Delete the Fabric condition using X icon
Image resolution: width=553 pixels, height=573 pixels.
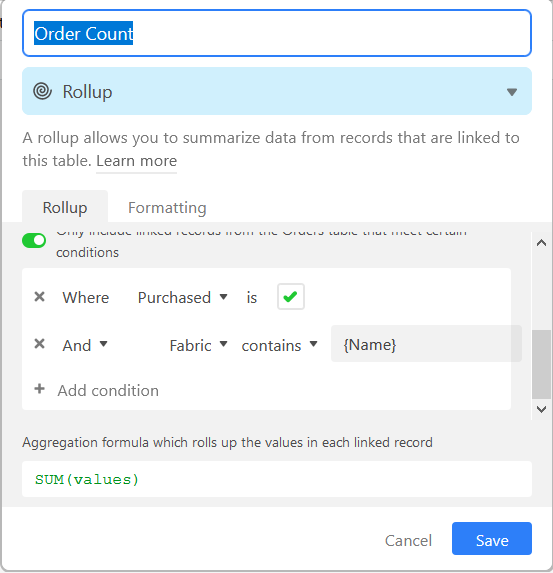[x=39, y=344]
